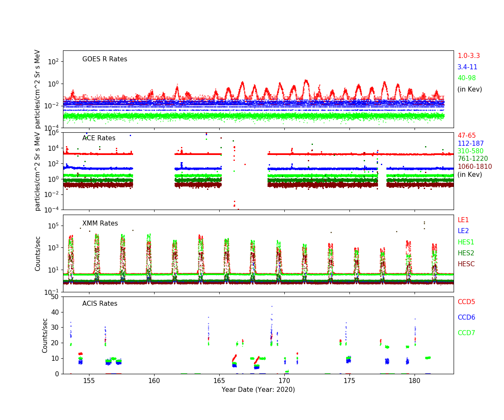Screen dimensions: 504x420
Task: Click the LE1 legend label
Action: pos(463,220)
